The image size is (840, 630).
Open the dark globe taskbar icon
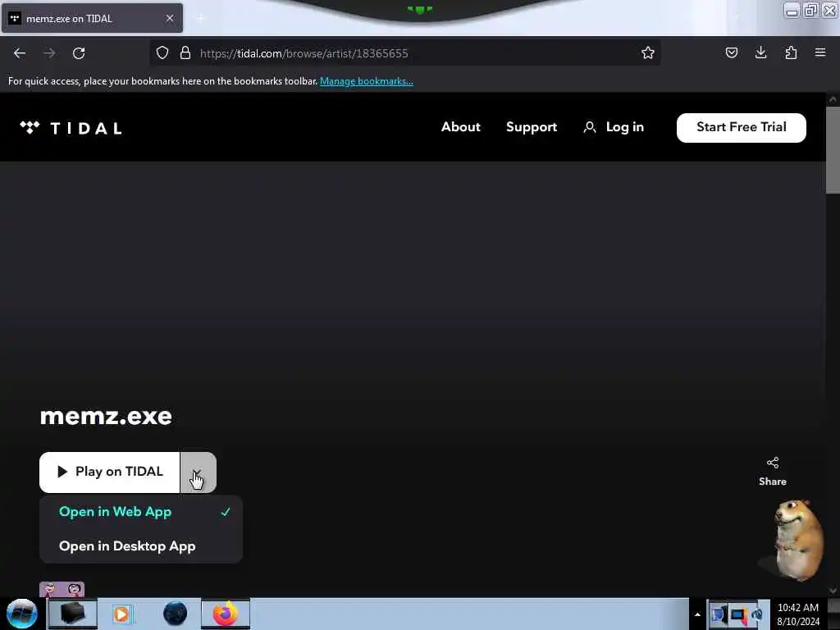176,614
